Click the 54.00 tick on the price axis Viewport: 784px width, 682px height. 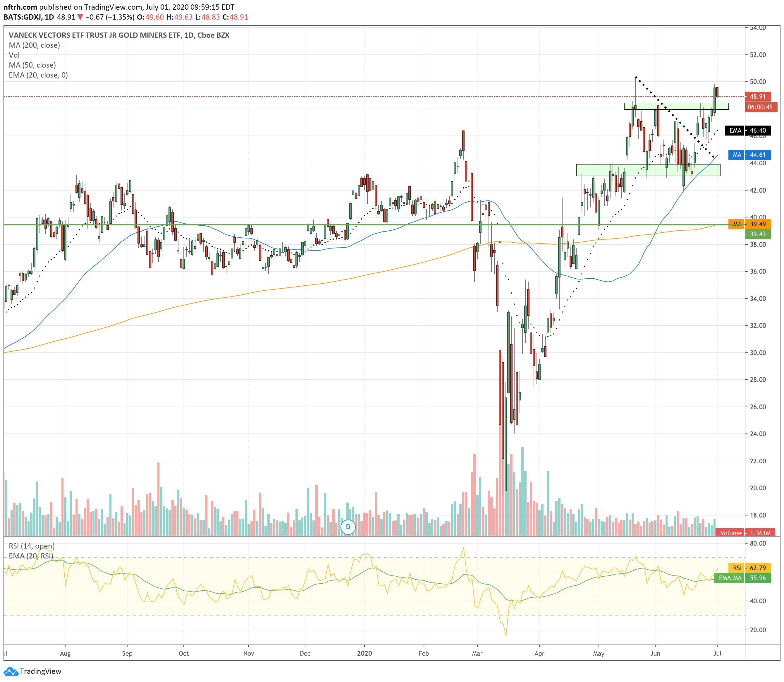[x=758, y=28]
